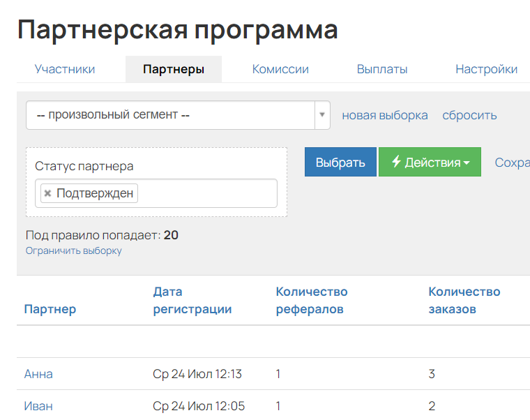
Task: Sort by Количество рефералов column
Action: coord(312,300)
